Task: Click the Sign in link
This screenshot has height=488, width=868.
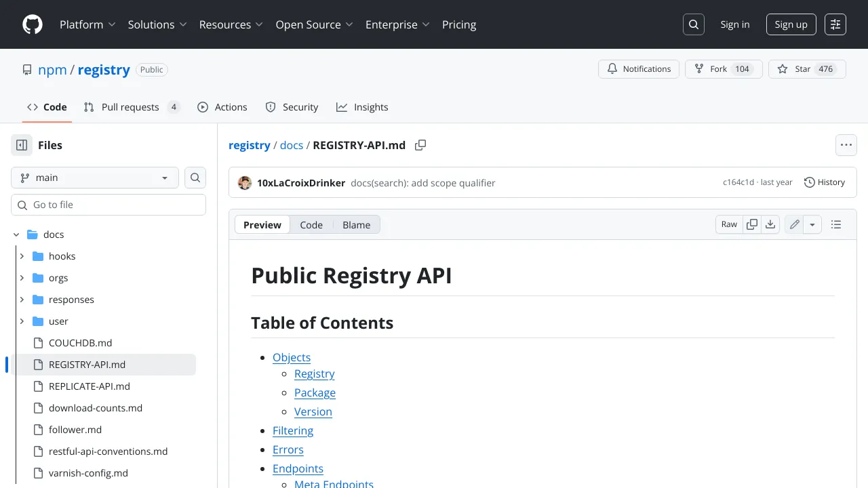Action: (x=735, y=24)
